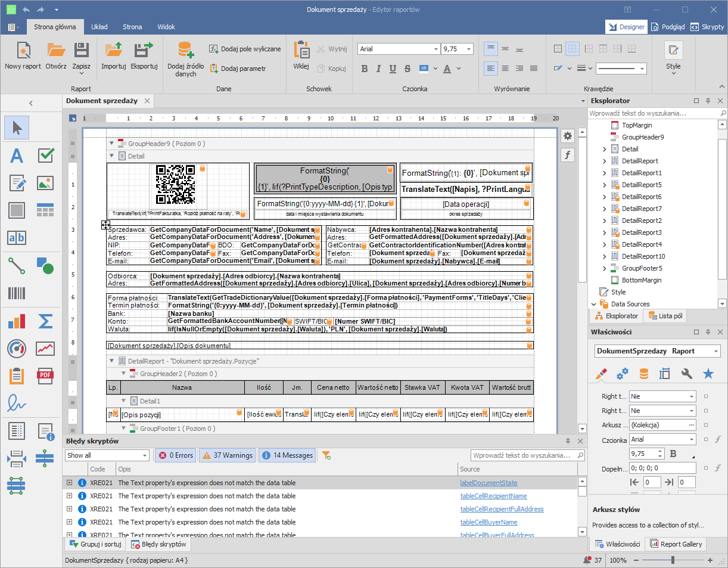Select the Page Info control tool
This screenshot has width=728, height=568.
45,431
